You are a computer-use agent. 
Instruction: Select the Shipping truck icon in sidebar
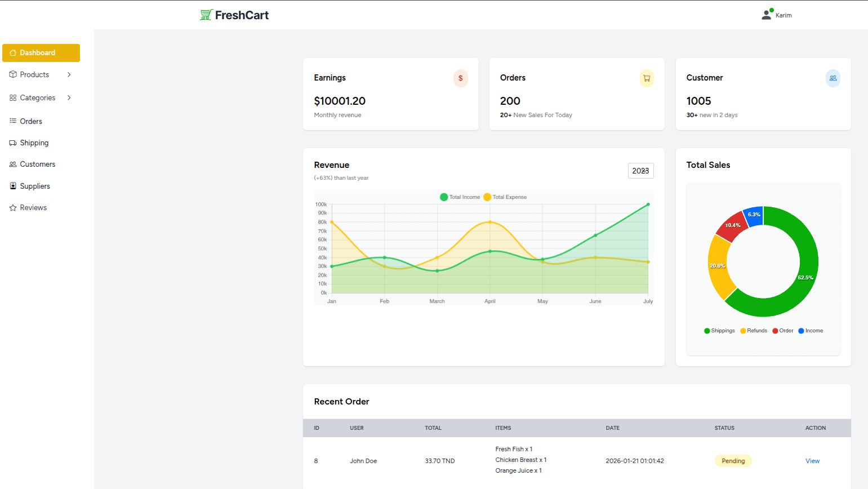[x=13, y=143]
